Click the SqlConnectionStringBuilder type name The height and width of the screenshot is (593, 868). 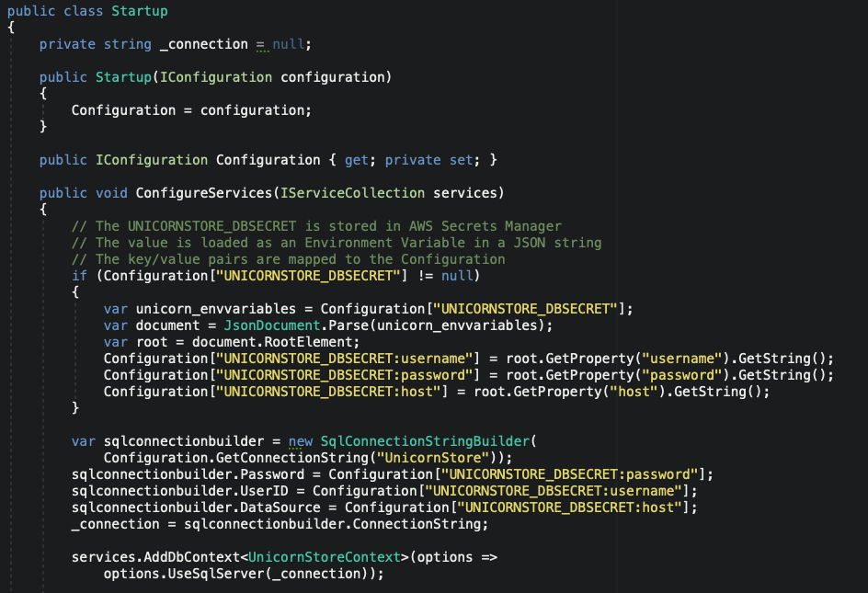(425, 441)
